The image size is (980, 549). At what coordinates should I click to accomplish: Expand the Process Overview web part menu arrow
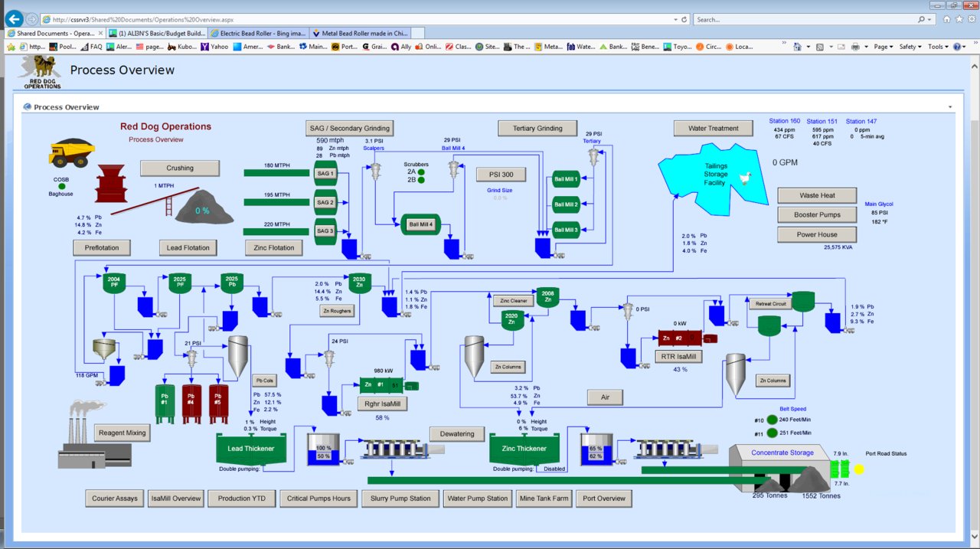pyautogui.click(x=950, y=107)
